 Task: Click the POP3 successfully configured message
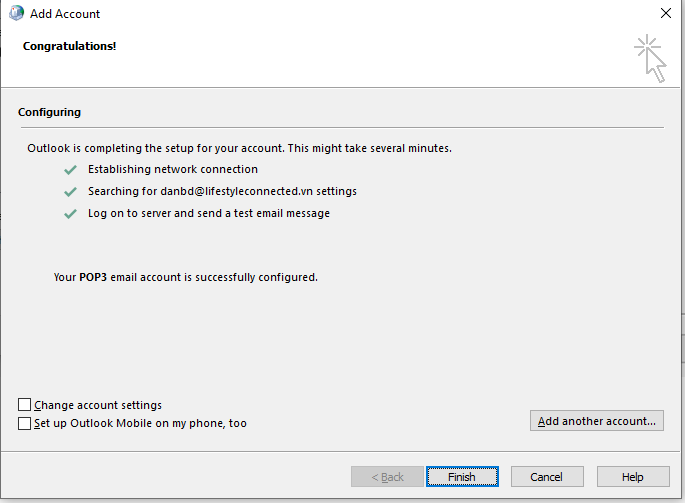pyautogui.click(x=185, y=276)
